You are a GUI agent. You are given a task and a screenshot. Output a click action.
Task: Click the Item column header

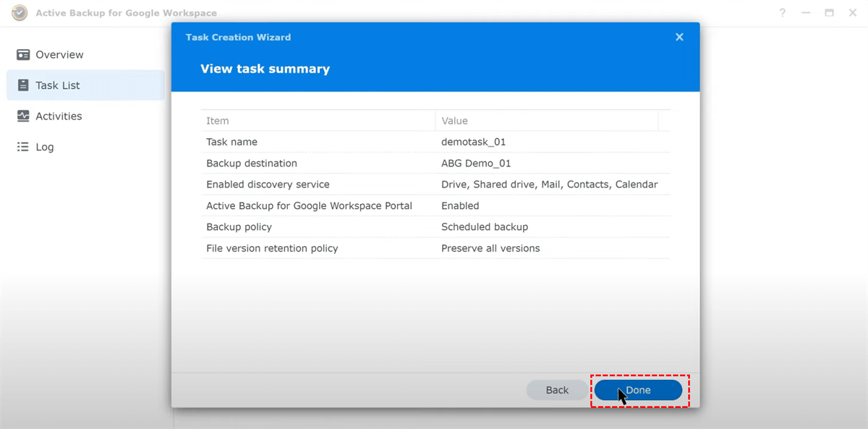[x=218, y=121]
